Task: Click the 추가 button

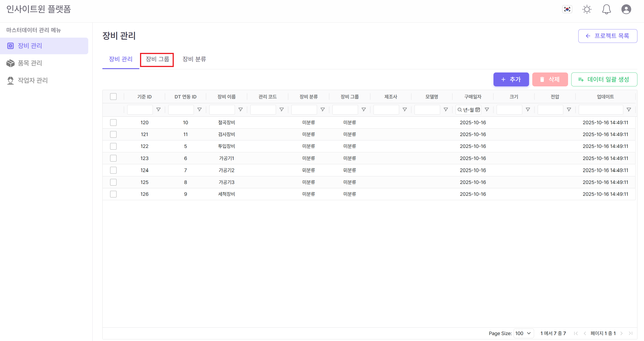Action: point(511,80)
